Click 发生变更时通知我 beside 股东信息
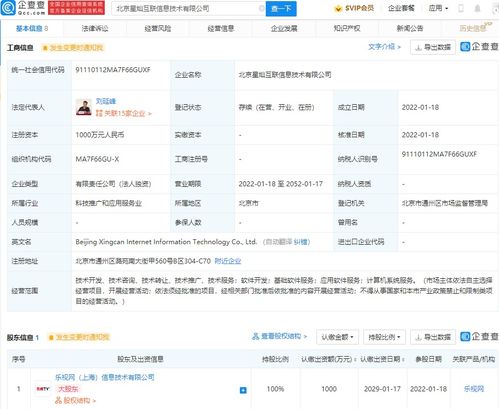The width and height of the screenshot is (499, 409). 79,337
